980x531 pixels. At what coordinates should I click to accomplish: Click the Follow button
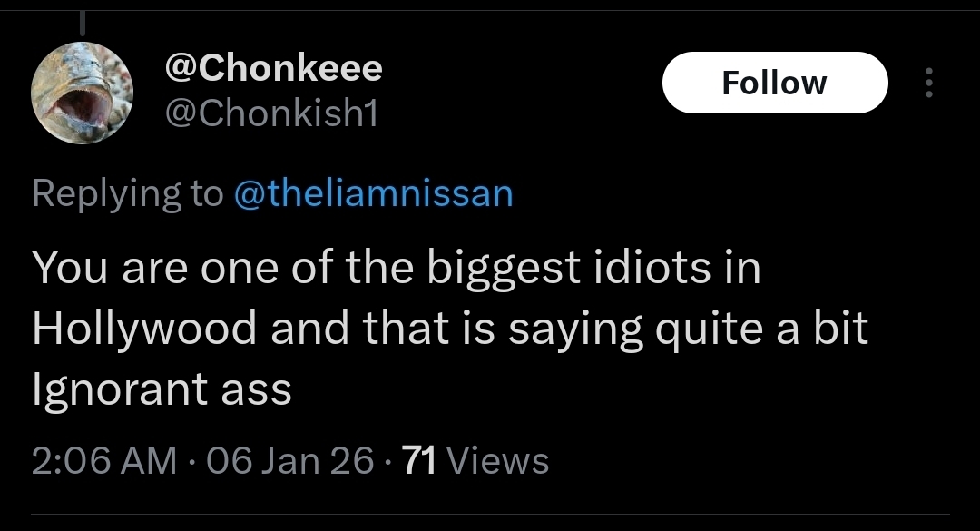pyautogui.click(x=774, y=83)
